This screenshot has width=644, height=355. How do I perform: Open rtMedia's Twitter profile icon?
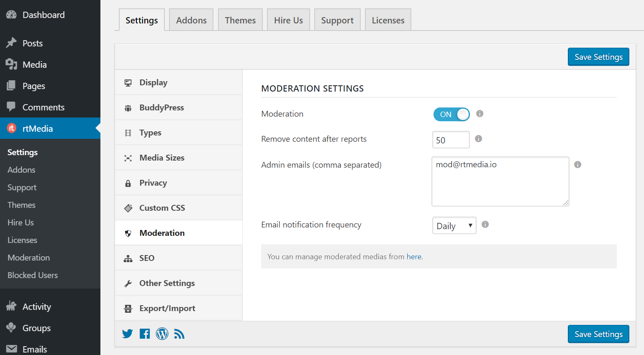coord(127,334)
